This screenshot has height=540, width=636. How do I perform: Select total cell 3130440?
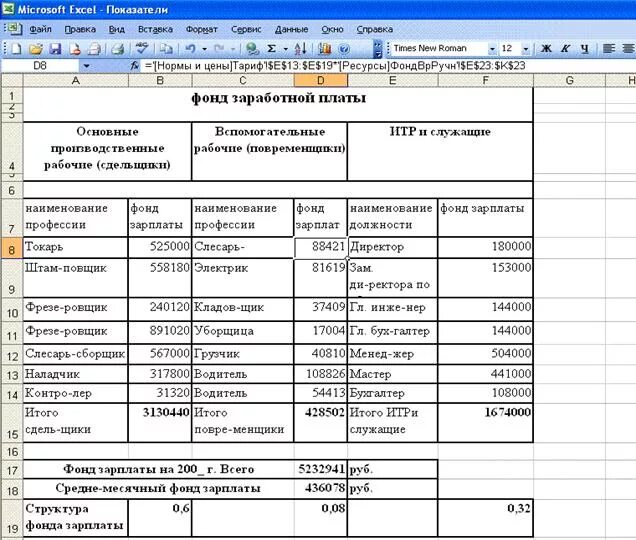(160, 423)
